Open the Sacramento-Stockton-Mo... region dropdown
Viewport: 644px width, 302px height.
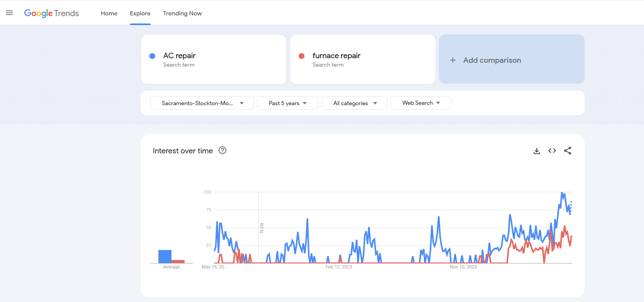click(202, 103)
